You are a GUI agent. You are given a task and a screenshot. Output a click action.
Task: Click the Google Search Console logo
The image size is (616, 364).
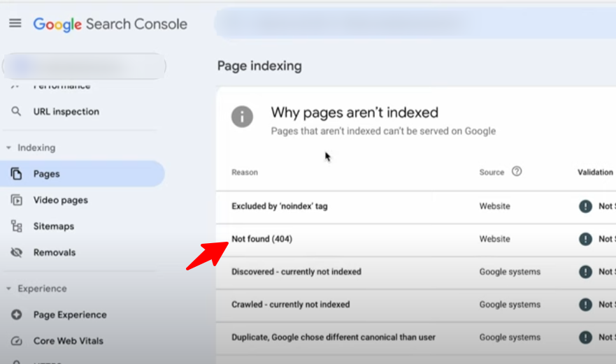click(x=110, y=24)
